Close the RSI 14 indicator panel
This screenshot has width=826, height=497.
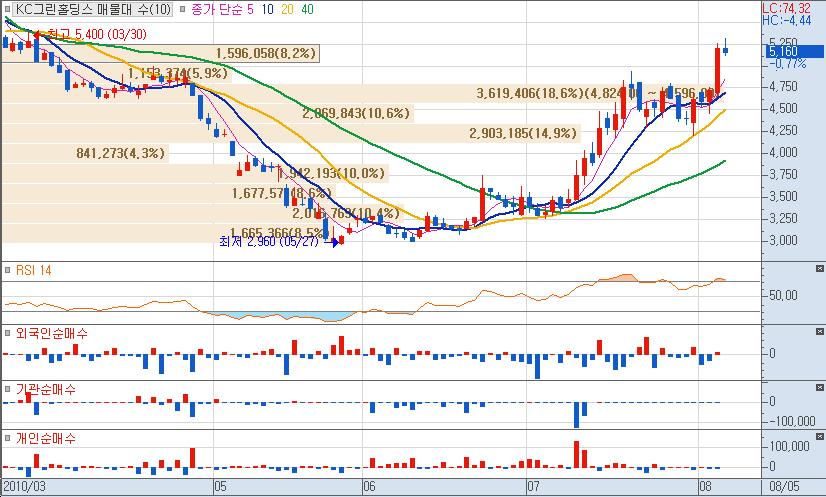(x=819, y=269)
